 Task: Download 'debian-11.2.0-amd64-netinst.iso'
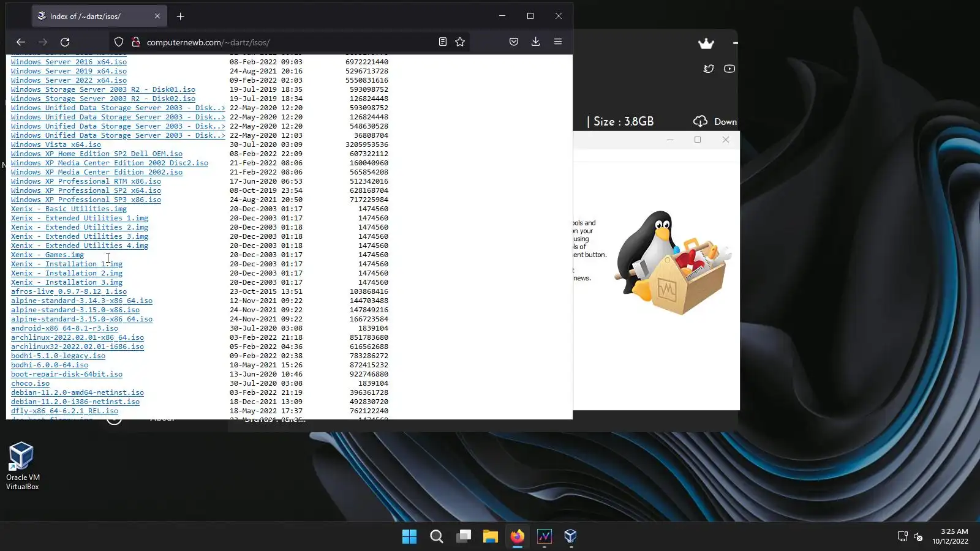[77, 392]
